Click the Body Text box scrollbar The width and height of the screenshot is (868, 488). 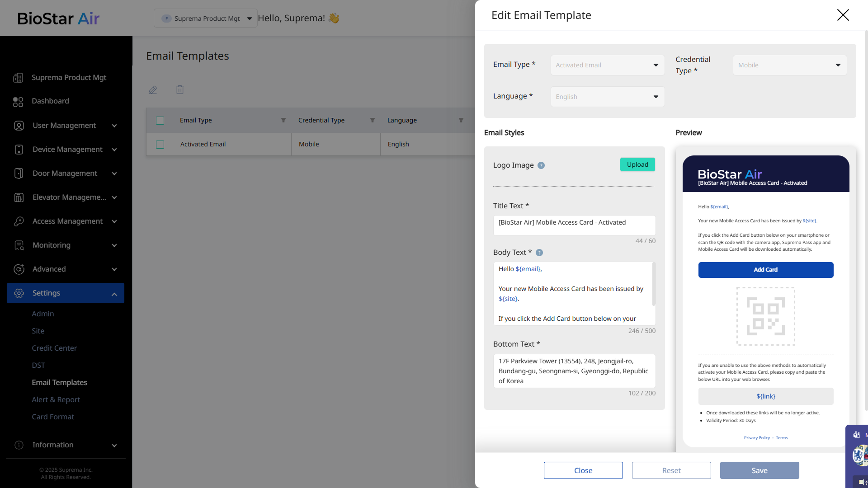[x=654, y=285]
